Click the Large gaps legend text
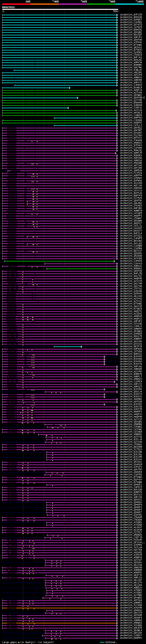This screenshot has width=146, height=644. 28,642
